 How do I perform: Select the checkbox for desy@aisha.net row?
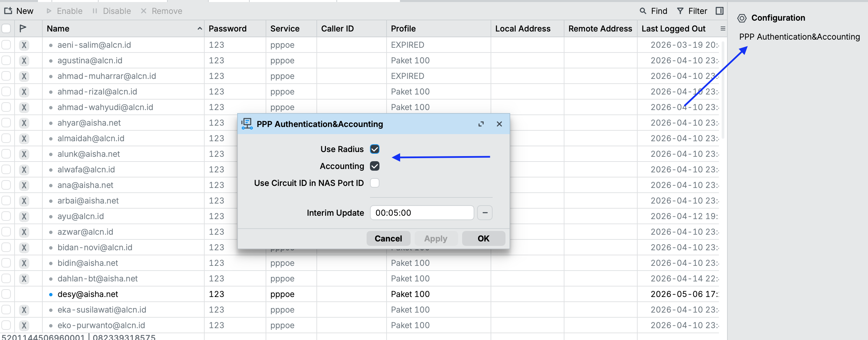6,294
